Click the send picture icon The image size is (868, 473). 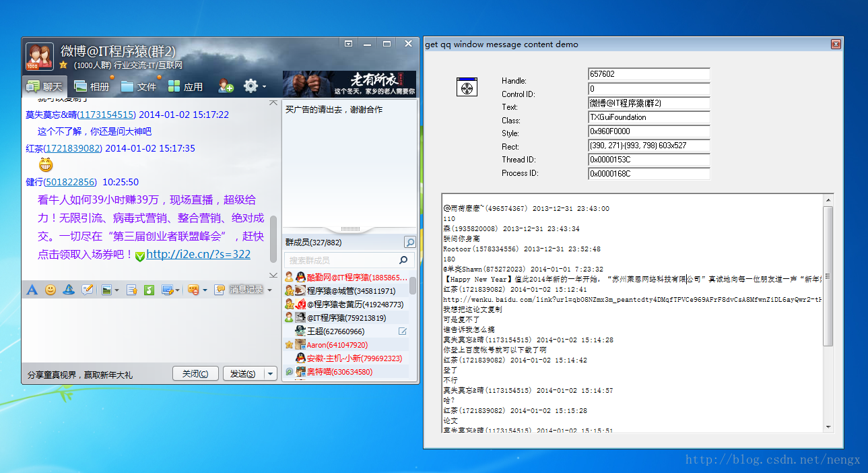pyautogui.click(x=106, y=290)
